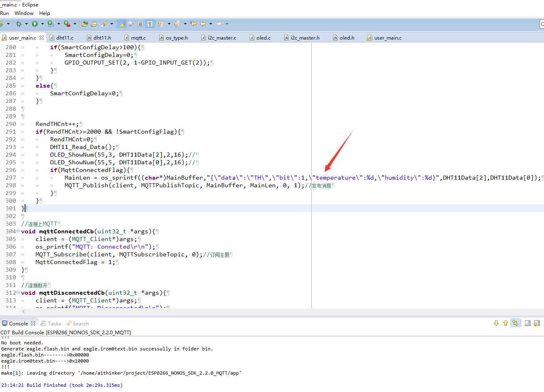Screen dimensions: 544x392
Task: Switch to oled.h editor tab
Action: 344,38
